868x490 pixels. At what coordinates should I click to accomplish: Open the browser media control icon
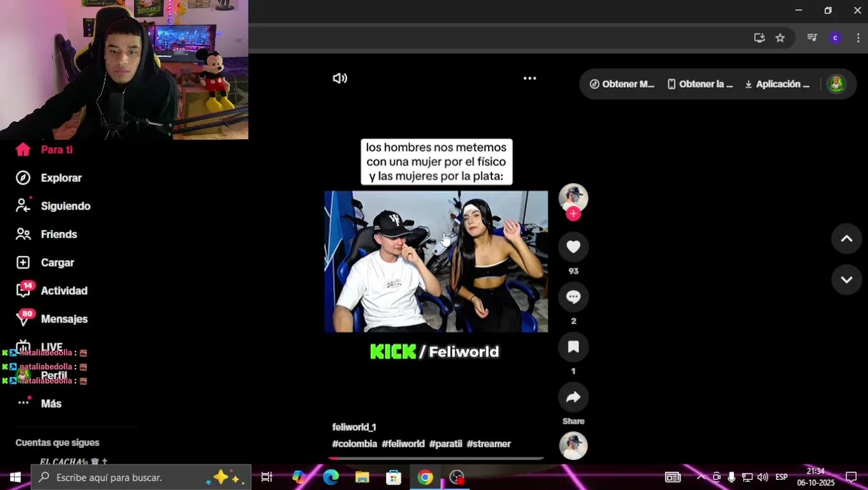tap(811, 38)
